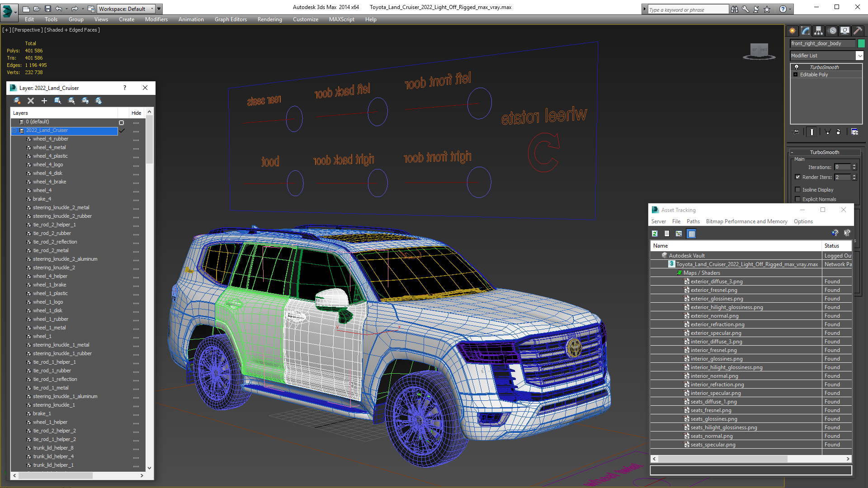Click the Open File icon in the quick toolbar

(x=37, y=9)
